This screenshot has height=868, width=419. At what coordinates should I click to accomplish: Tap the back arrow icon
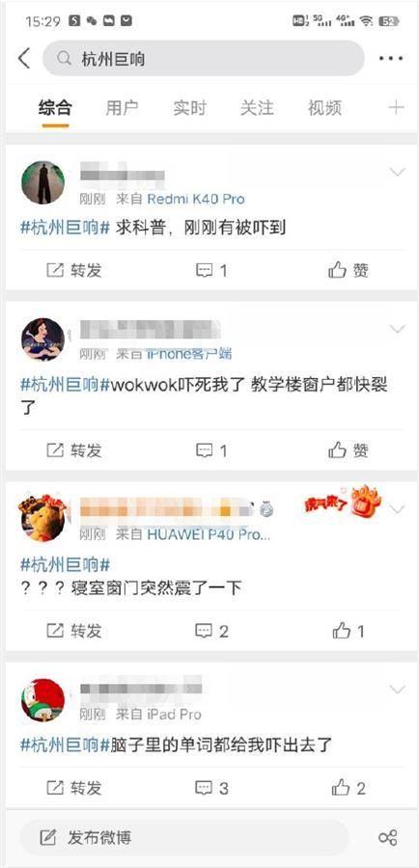pos(24,58)
